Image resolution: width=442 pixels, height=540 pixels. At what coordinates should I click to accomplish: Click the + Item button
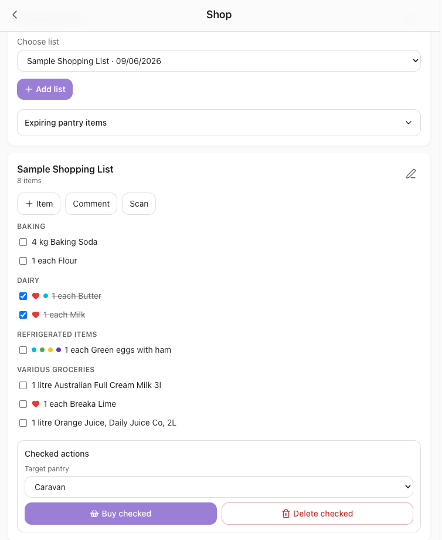[39, 204]
